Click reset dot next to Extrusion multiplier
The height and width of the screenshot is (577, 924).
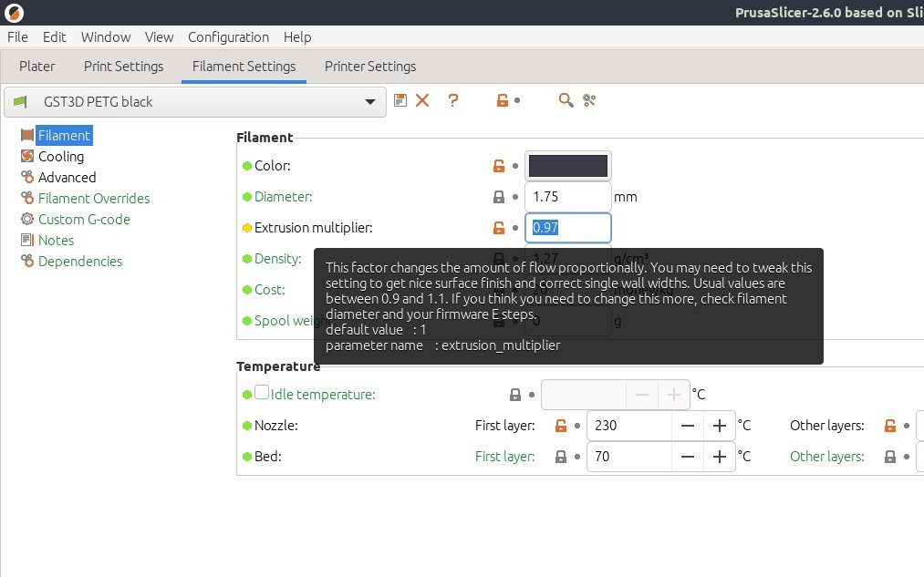pos(515,228)
